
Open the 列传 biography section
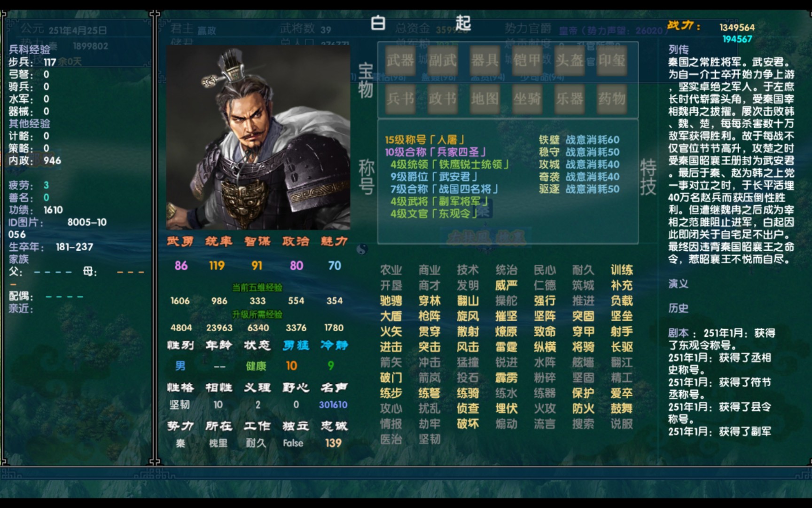[x=678, y=50]
